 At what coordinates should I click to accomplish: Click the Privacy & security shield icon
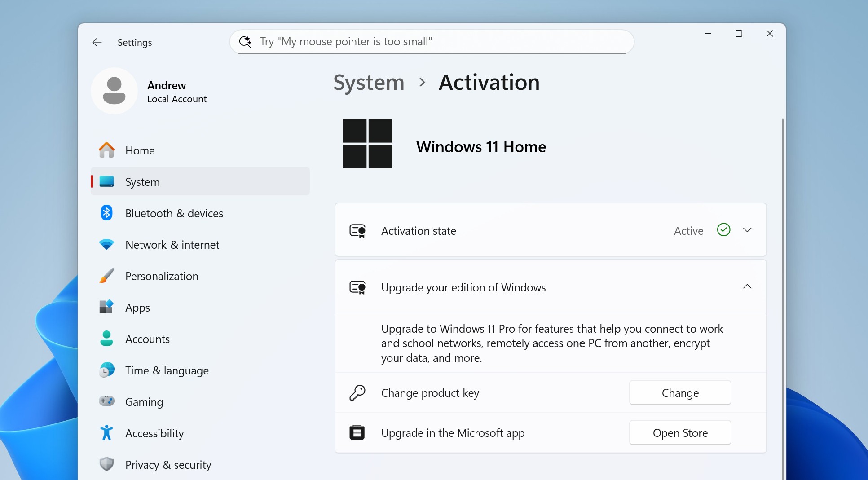106,464
